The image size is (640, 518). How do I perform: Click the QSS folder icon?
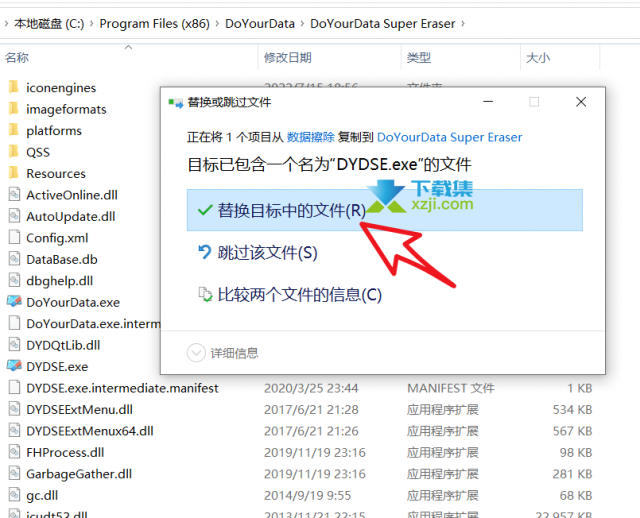(13, 151)
